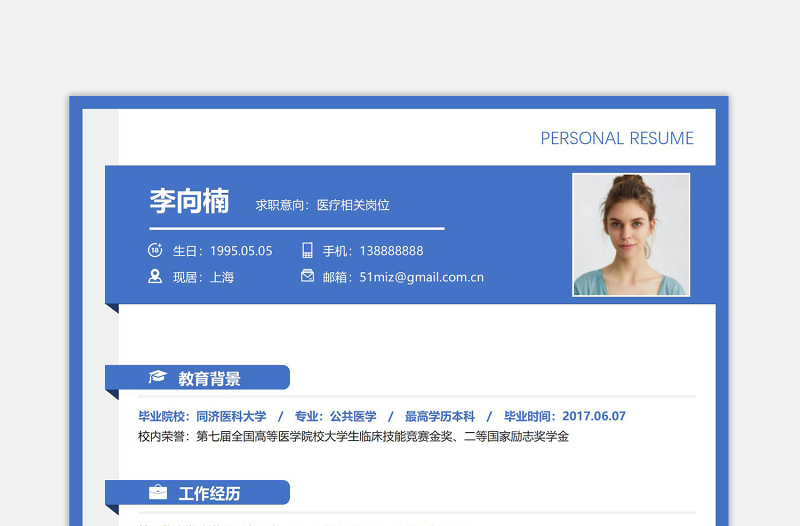Click the graduation date 2017.06.07
800x526 pixels.
click(593, 416)
